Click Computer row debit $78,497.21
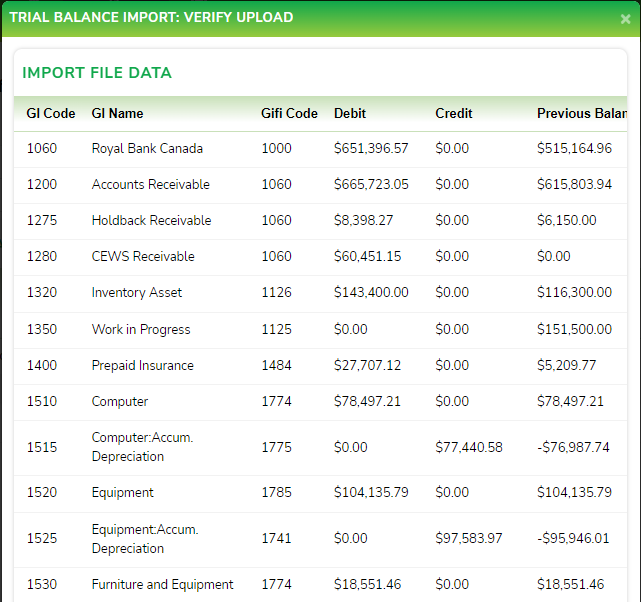This screenshot has width=641, height=602. click(367, 401)
